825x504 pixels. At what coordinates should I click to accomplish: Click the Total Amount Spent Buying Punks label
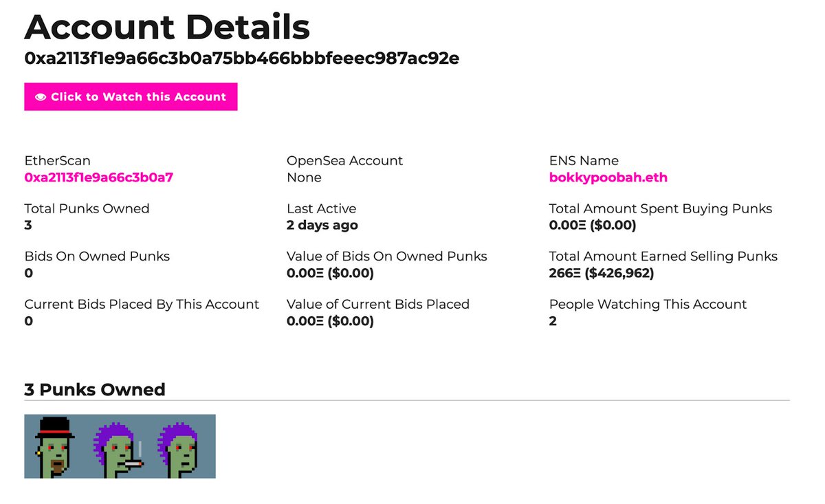(661, 208)
